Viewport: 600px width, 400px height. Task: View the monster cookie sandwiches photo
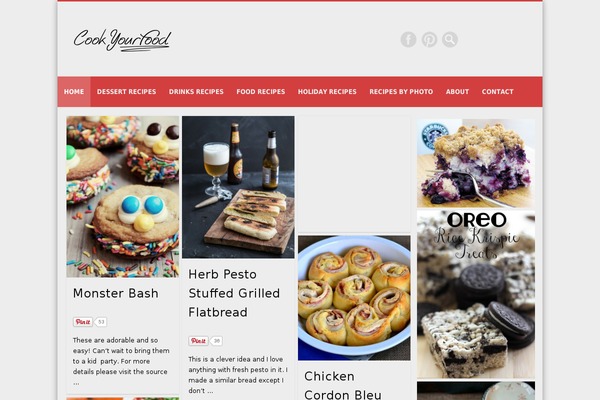point(122,197)
